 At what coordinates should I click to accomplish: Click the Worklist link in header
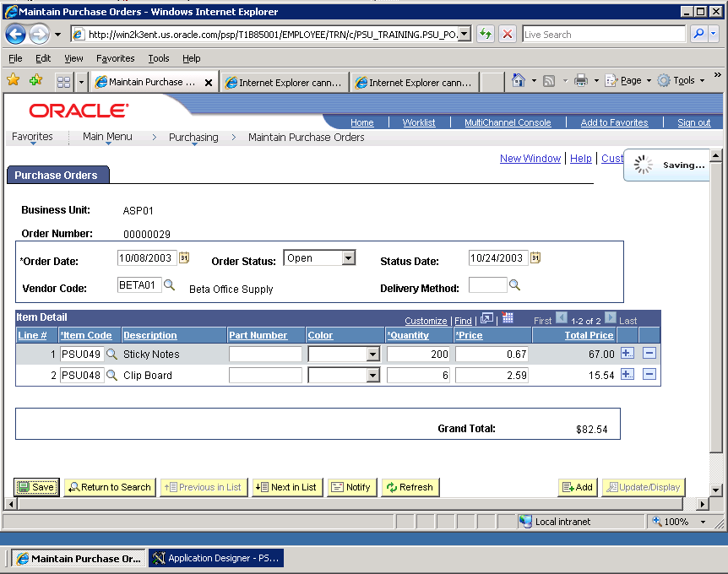(x=419, y=122)
